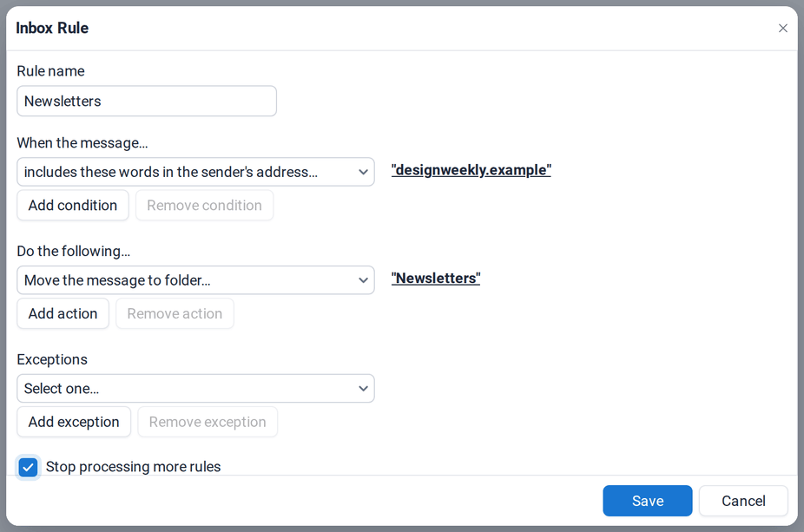The image size is (804, 532).
Task: Click the Remove condition button
Action: click(205, 205)
